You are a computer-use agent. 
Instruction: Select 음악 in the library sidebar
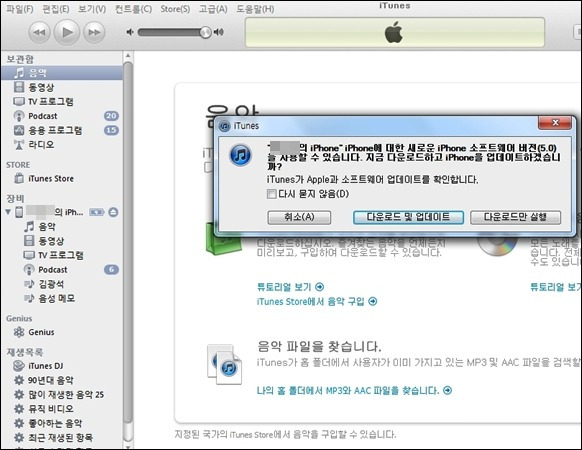[62, 73]
